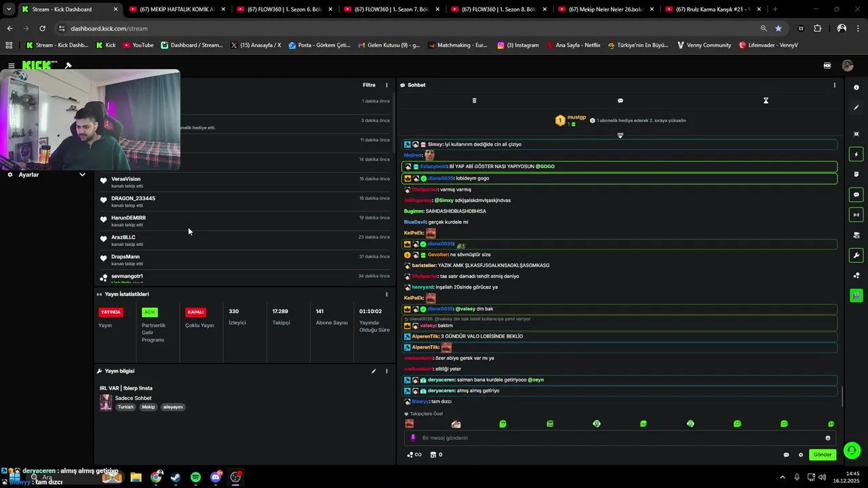
Task: Click the chat panel vertical scrollbar
Action: [842, 396]
